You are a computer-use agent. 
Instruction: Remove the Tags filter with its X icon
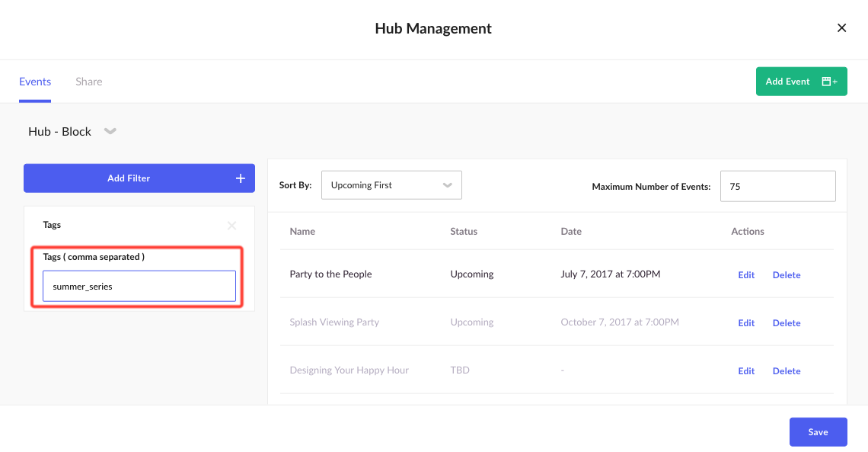click(x=232, y=226)
